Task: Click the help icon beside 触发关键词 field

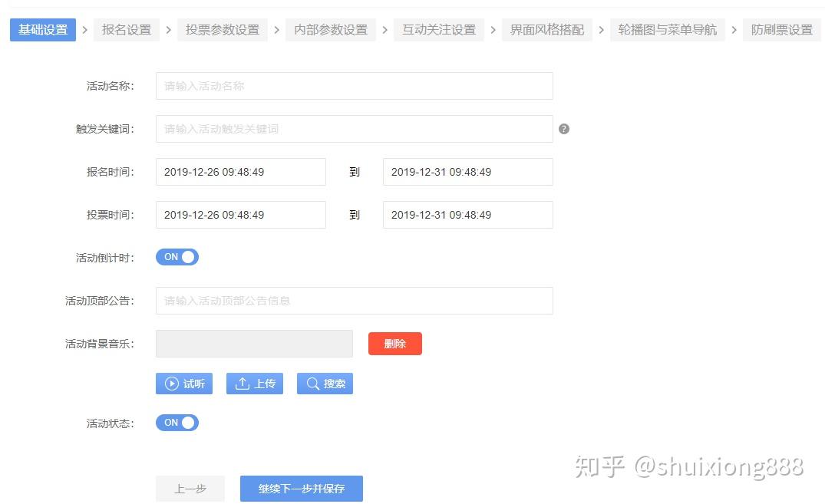Action: (x=563, y=129)
